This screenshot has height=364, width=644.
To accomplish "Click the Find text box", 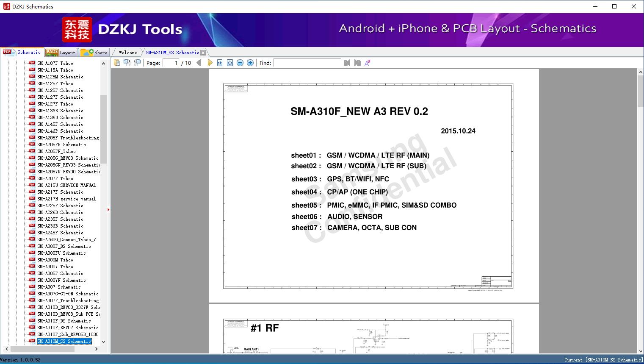I will point(307,63).
